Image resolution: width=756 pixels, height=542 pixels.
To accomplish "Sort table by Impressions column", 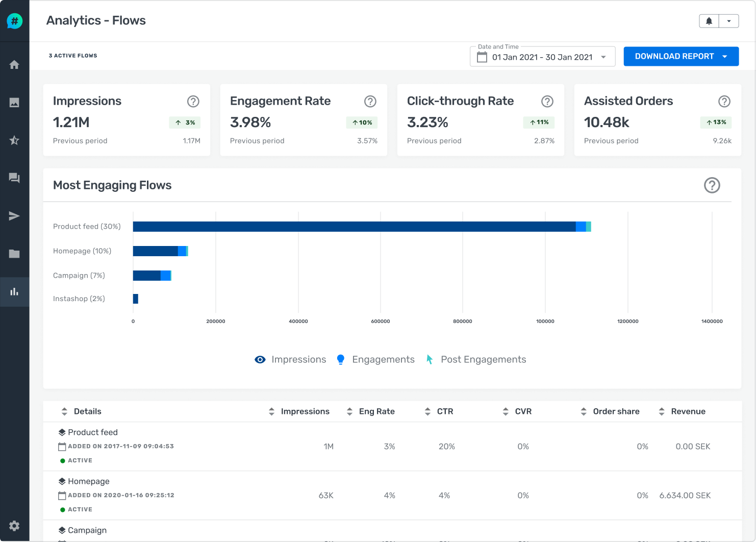I will coord(305,411).
